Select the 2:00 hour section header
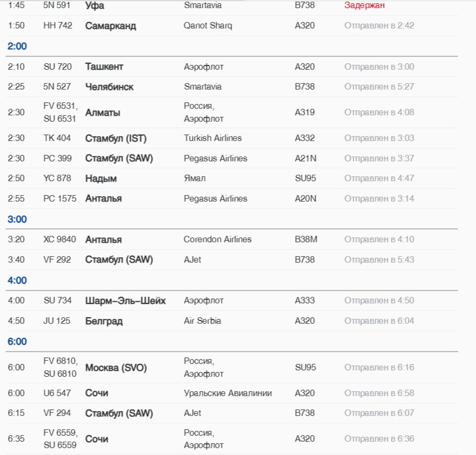This screenshot has height=455, width=476. (17, 46)
